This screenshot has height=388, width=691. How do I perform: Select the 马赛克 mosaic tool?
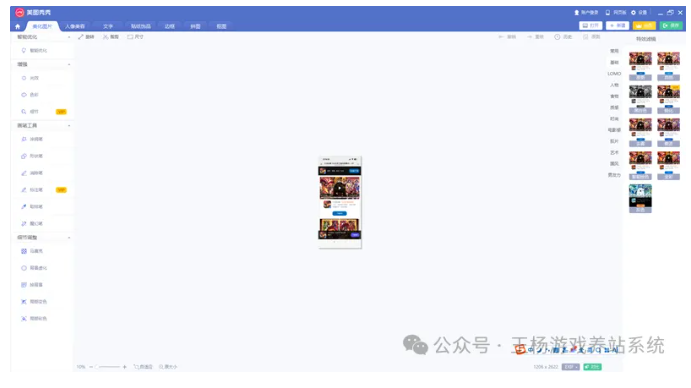[x=32, y=251]
